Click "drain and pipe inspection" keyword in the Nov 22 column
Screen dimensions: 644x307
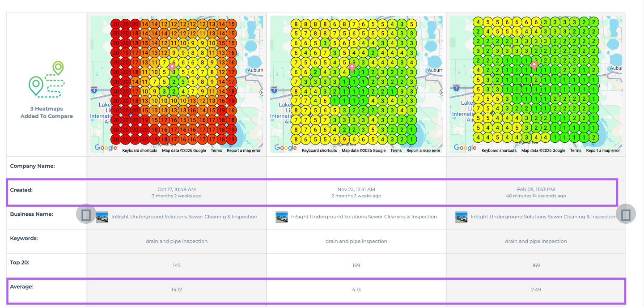point(356,241)
